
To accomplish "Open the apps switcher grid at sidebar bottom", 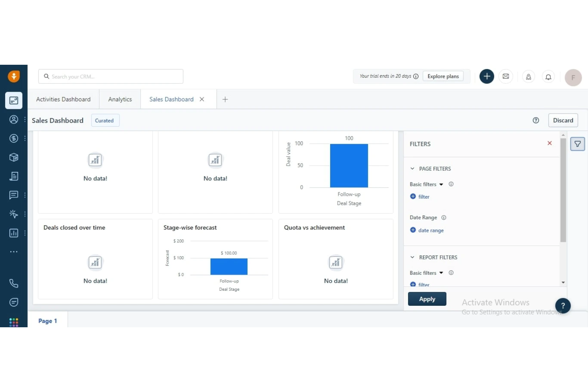I will point(14,322).
